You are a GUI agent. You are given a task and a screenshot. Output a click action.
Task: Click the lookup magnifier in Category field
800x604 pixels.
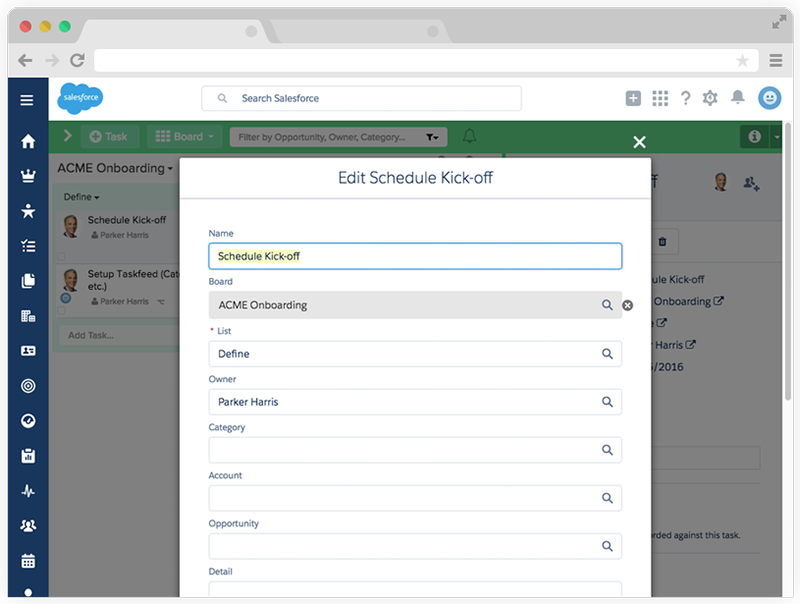[x=607, y=450]
